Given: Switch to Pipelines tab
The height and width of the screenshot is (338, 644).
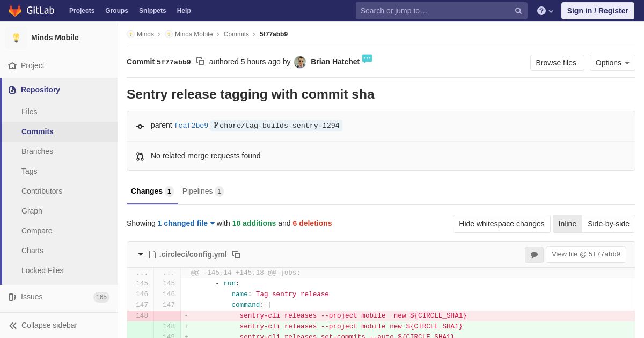Looking at the screenshot, I should pyautogui.click(x=203, y=191).
